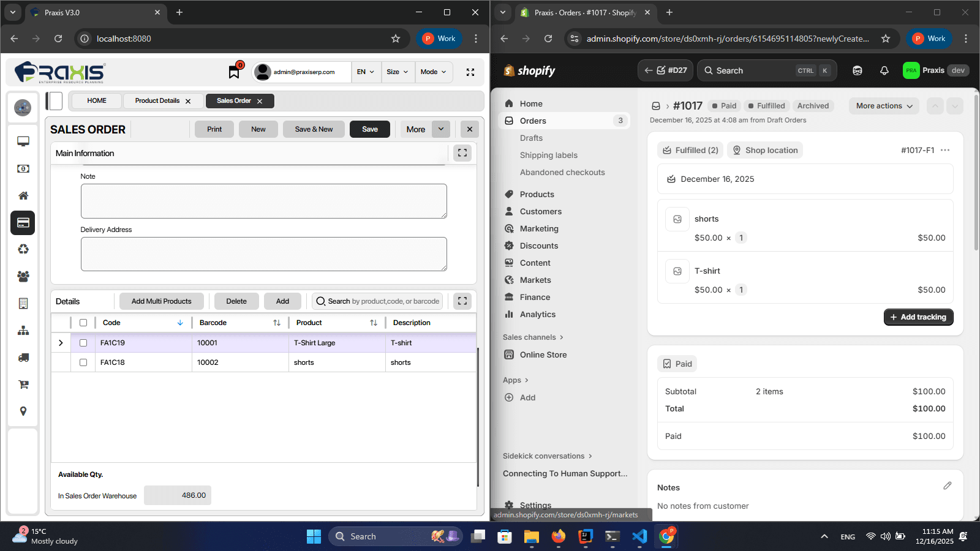The image size is (980, 551).
Task: Click the Windows Start button
Action: (x=314, y=536)
